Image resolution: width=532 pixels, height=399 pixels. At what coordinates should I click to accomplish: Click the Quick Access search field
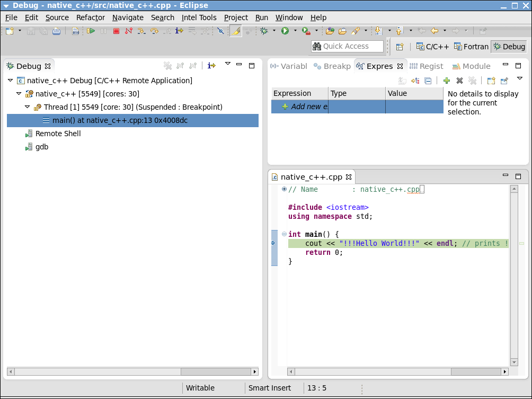point(347,46)
